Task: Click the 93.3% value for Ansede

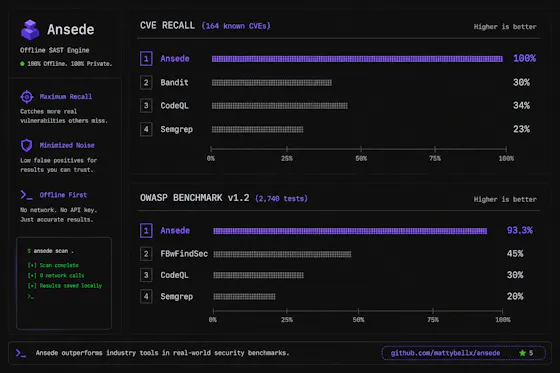Action: point(520,230)
